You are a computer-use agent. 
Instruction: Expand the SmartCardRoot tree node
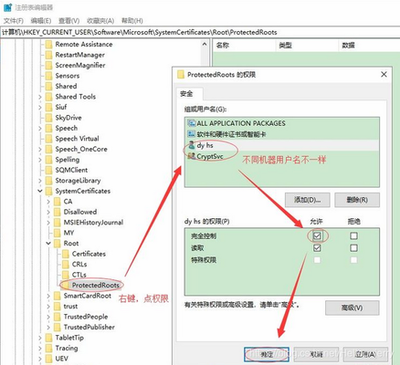pos(48,296)
